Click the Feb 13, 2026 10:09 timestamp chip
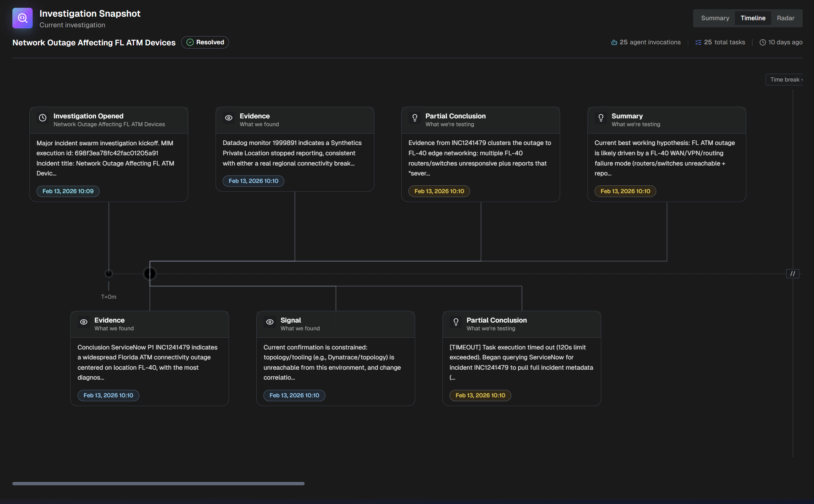 point(68,191)
